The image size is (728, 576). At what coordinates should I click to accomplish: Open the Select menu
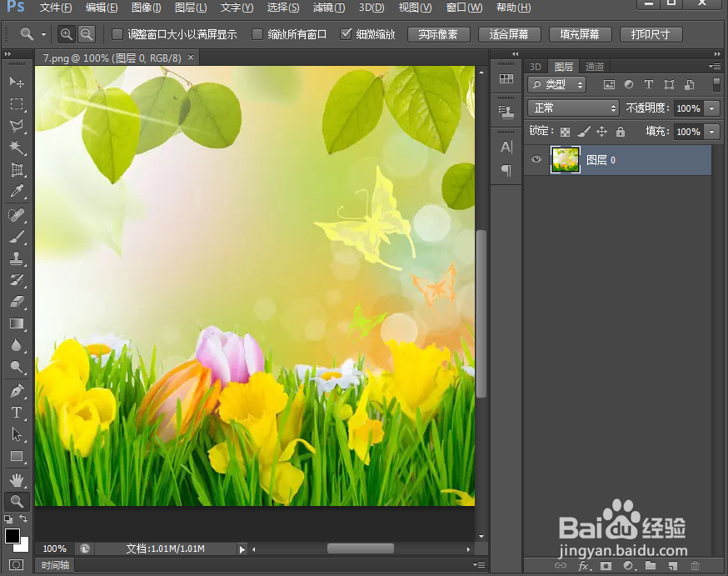click(283, 8)
